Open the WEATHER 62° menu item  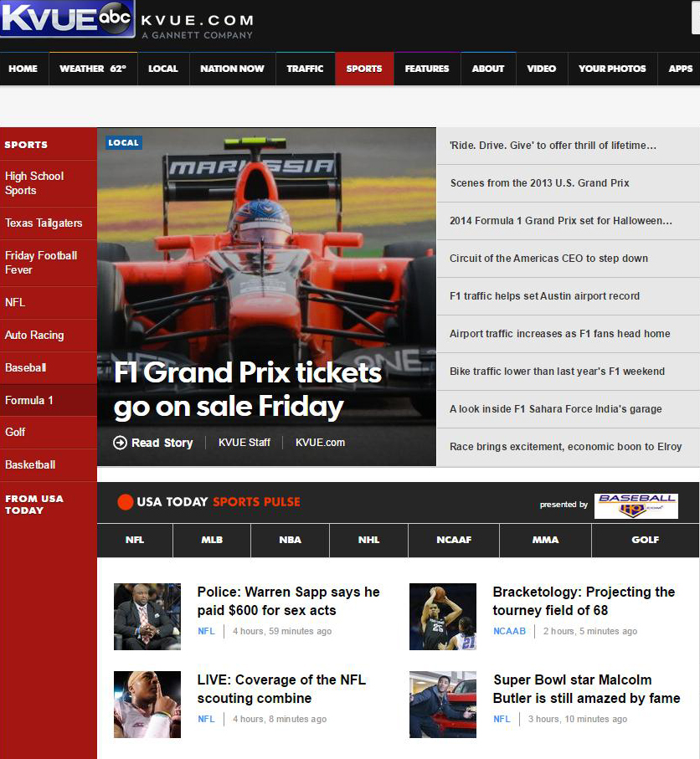click(92, 69)
